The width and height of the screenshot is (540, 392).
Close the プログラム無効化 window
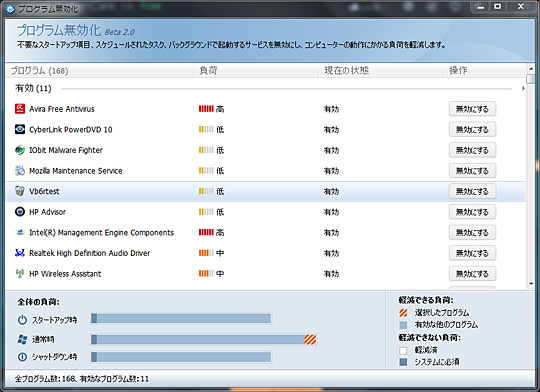[521, 7]
